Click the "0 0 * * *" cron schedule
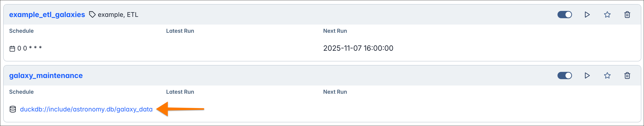The height and width of the screenshot is (126, 644). tap(29, 48)
